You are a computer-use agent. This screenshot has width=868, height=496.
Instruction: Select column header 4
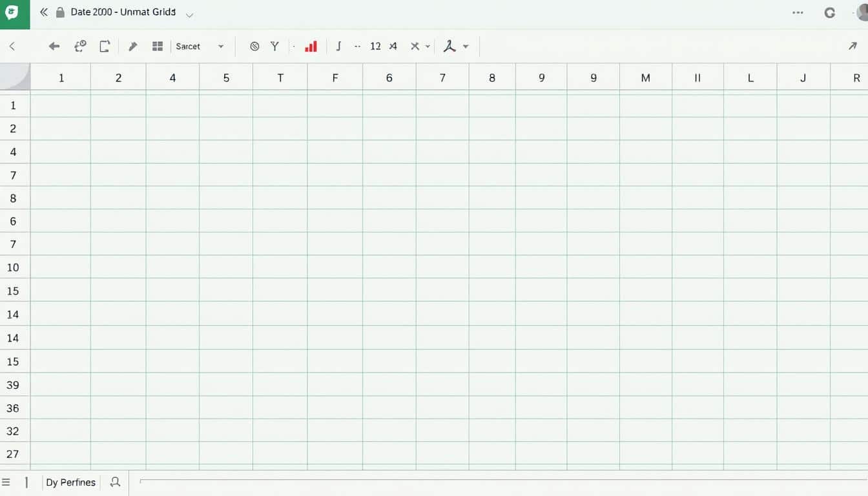click(x=172, y=77)
